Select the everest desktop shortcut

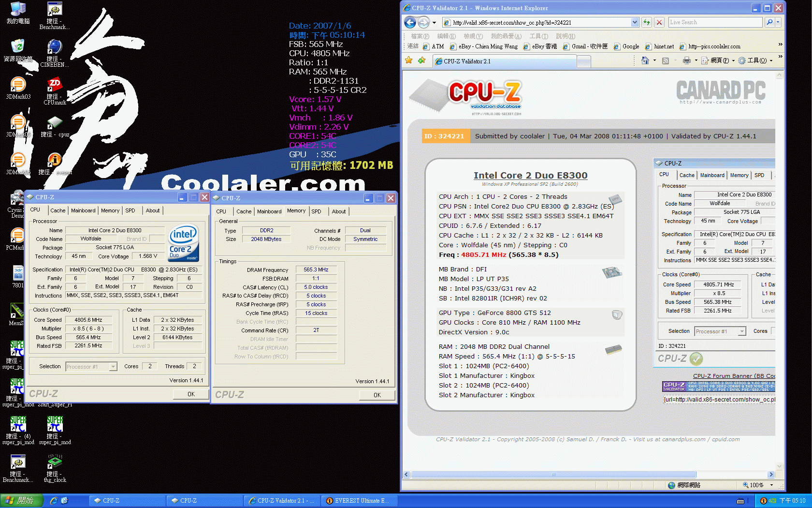[55, 164]
